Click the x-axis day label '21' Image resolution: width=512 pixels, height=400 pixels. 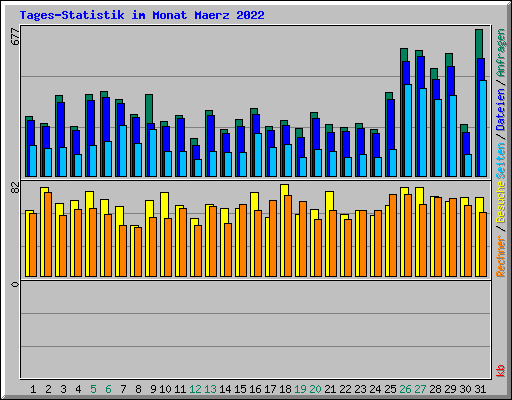tap(330, 389)
